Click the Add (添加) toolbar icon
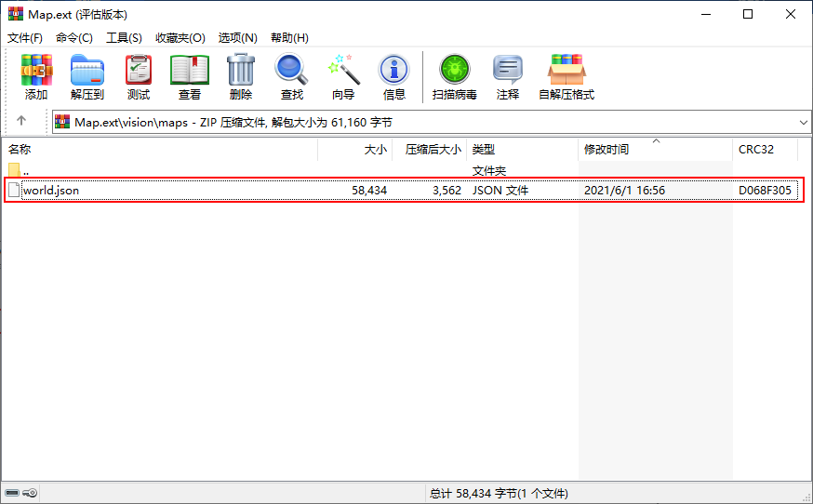813x504 pixels. tap(36, 70)
